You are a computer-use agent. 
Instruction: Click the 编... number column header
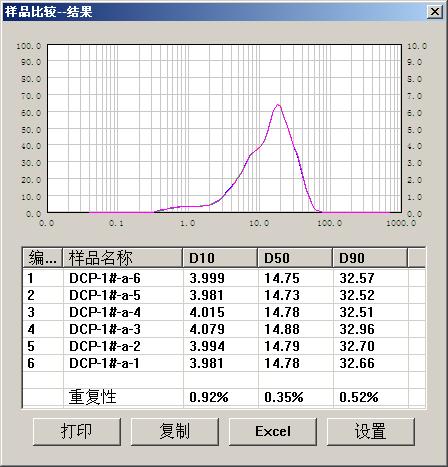pyautogui.click(x=43, y=258)
